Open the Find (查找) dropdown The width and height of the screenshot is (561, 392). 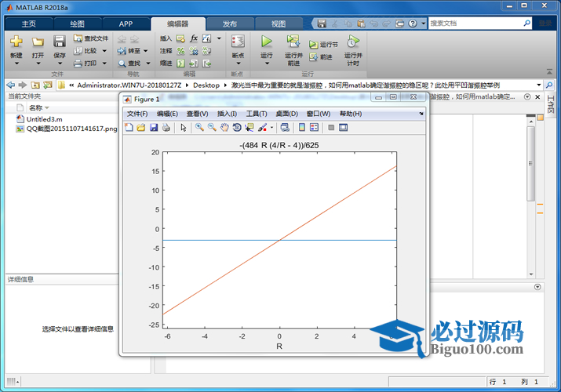[148, 64]
